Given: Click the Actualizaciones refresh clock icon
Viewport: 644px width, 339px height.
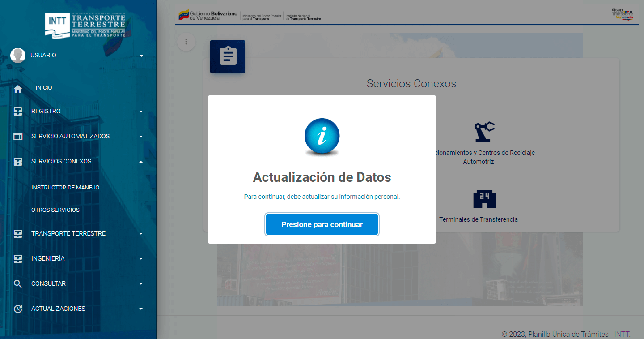Looking at the screenshot, I should pos(18,309).
